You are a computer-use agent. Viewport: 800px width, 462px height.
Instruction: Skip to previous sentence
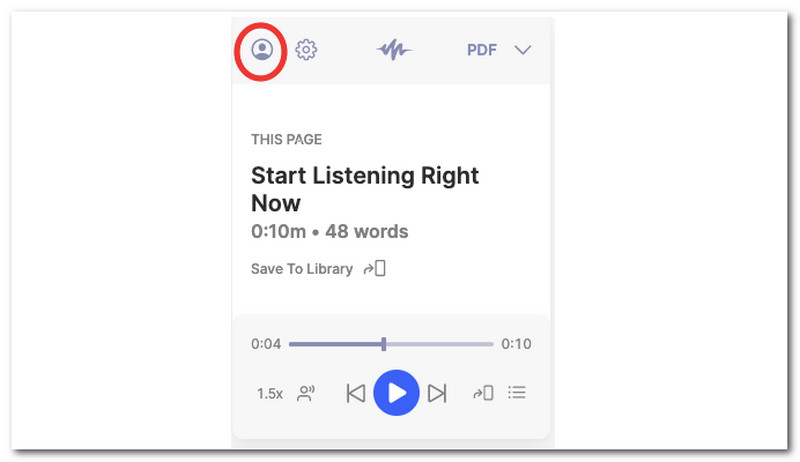(356, 393)
